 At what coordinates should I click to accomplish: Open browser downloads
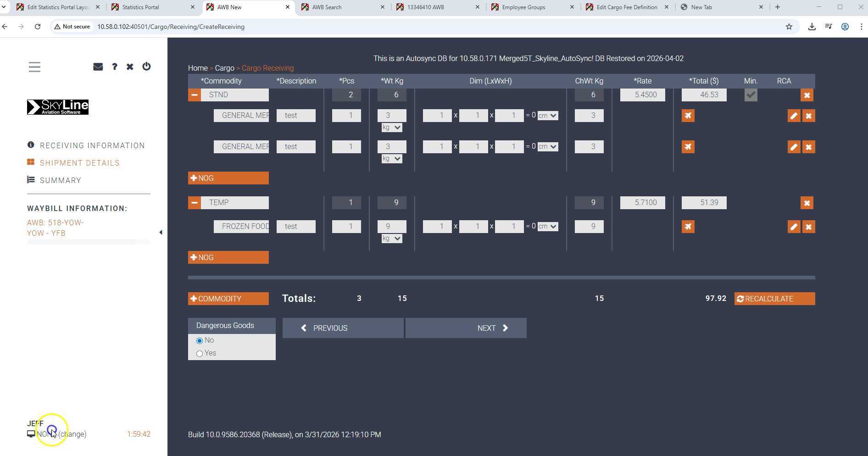coord(812,27)
